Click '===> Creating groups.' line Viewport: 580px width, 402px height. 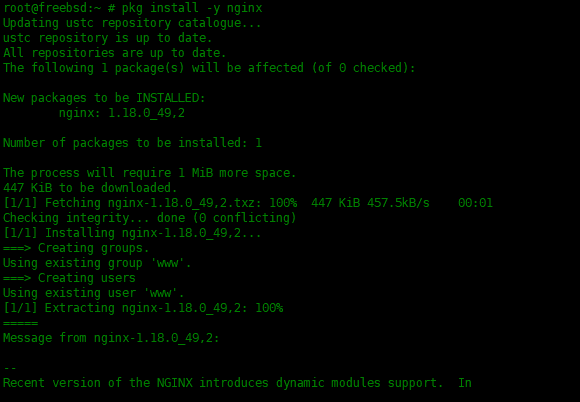coord(76,248)
